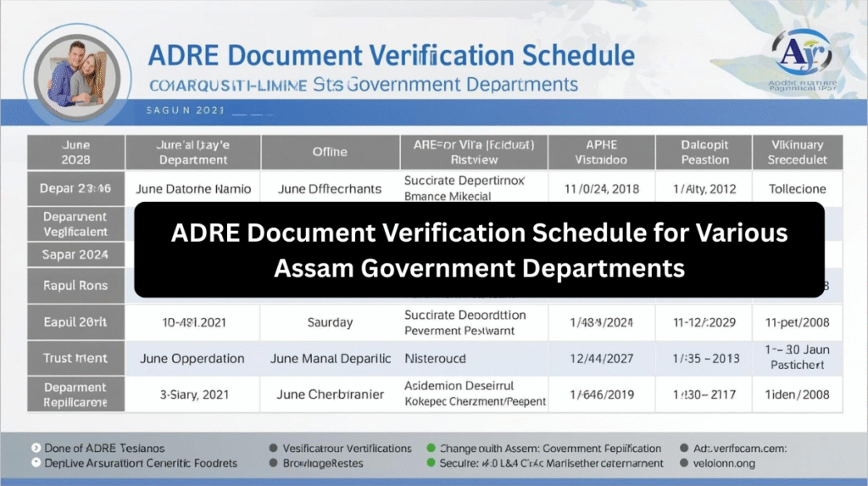Click the DepLive Arsurattiort Ceneritic Foodrets text

(x=141, y=463)
